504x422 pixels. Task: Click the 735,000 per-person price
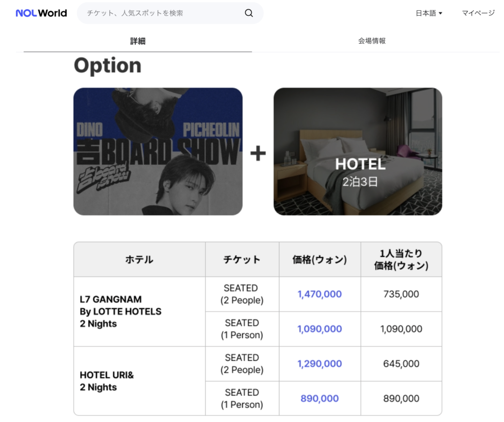[401, 294]
